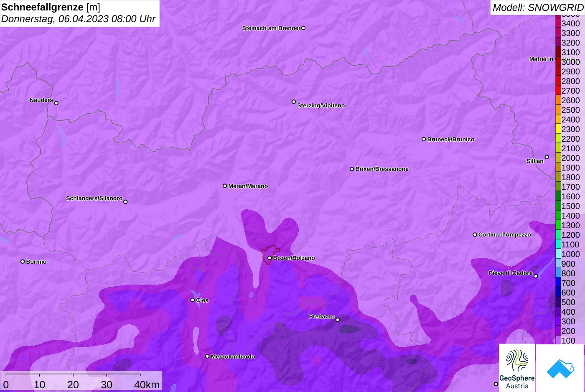Click the 100 legend value
Viewport: 585px width, 392px height.
coord(568,341)
